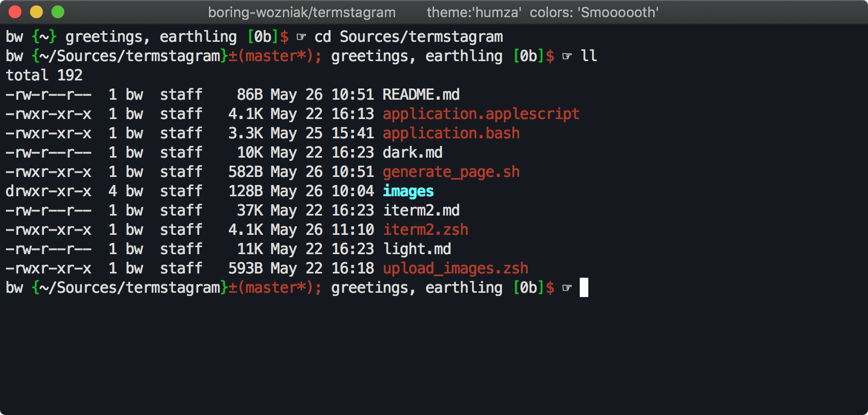Viewport: 868px width, 415px height.
Task: Click pointing hand next to block cursor
Action: (x=567, y=288)
